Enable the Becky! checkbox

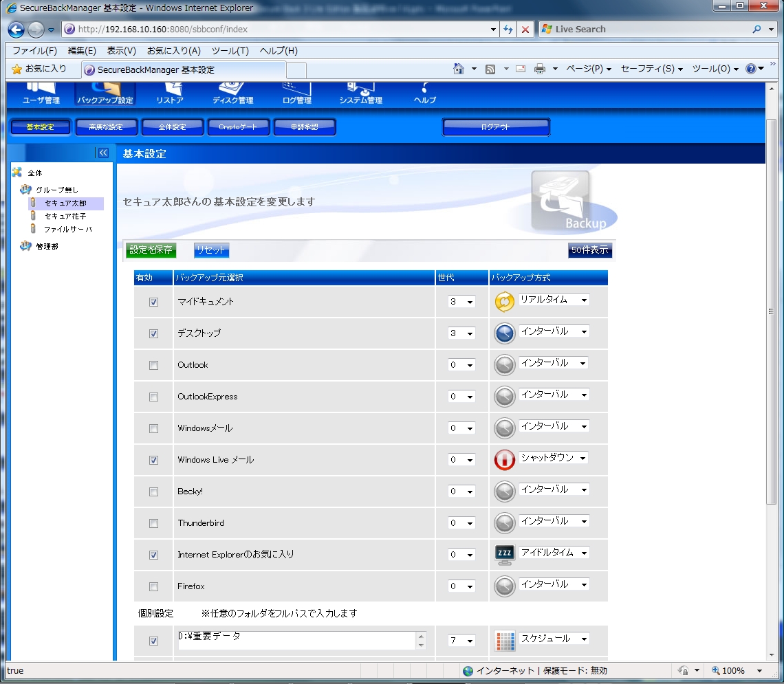tap(153, 492)
